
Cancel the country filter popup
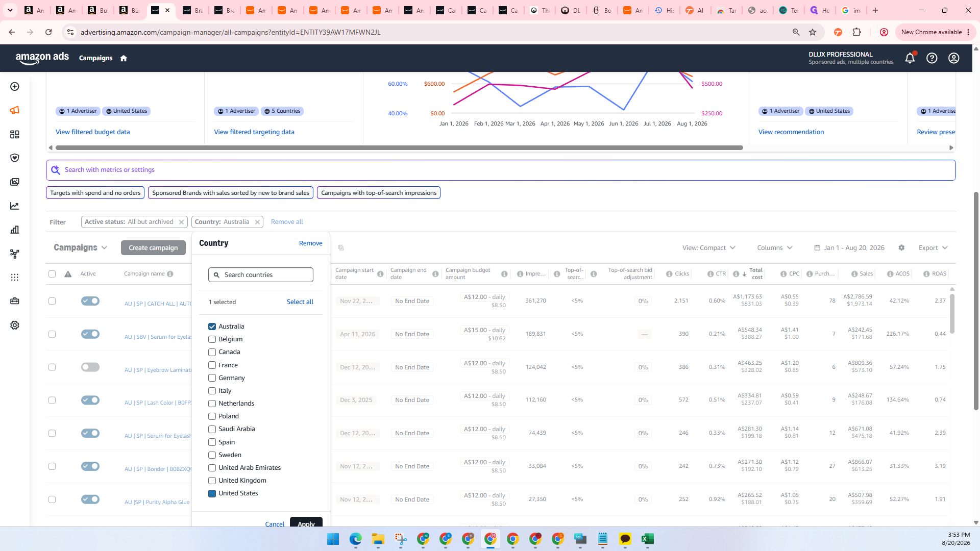(x=275, y=523)
